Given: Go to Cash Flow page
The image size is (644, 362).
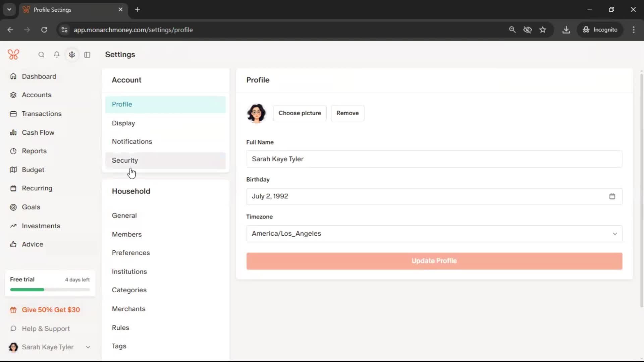Looking at the screenshot, I should (38, 132).
